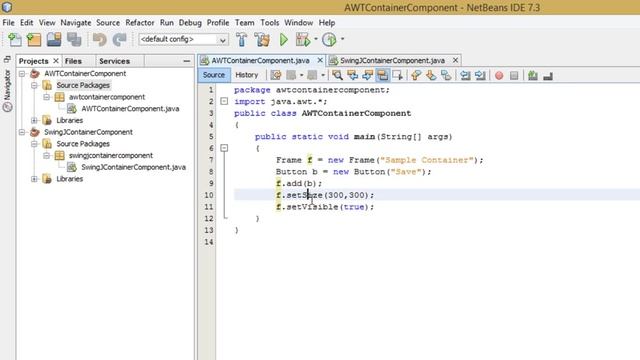Open the default config combo box
640x360 pixels.
click(x=183, y=40)
